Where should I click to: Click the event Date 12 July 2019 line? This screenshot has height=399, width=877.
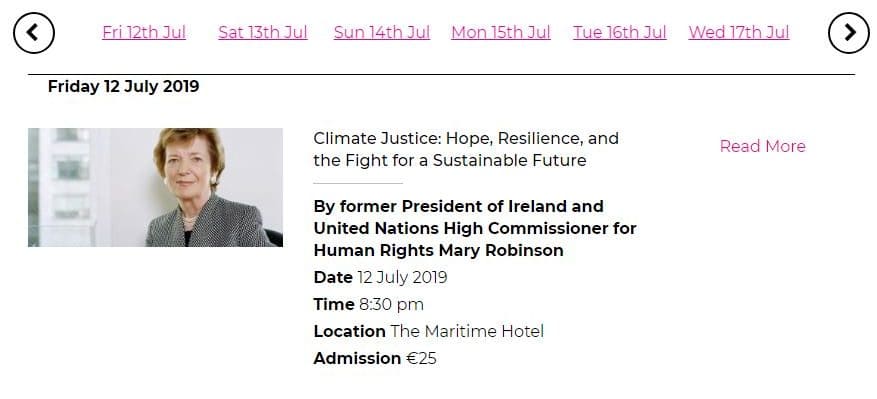[380, 278]
